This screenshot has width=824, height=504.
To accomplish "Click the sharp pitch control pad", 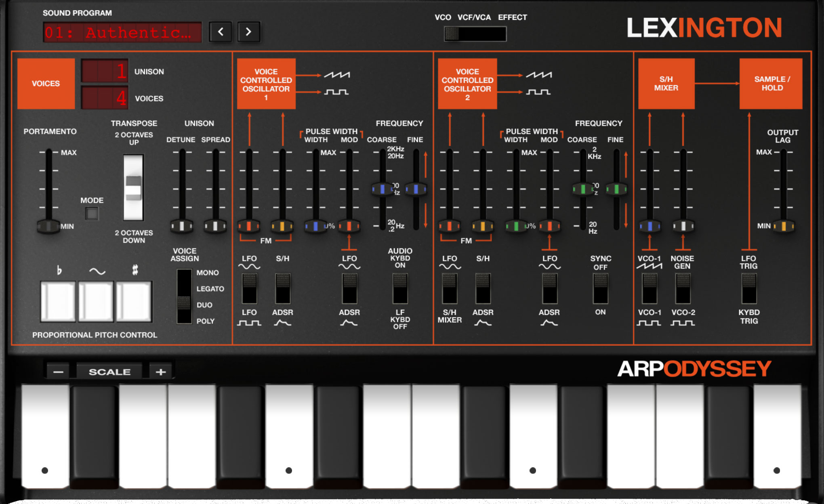I will coord(134,301).
